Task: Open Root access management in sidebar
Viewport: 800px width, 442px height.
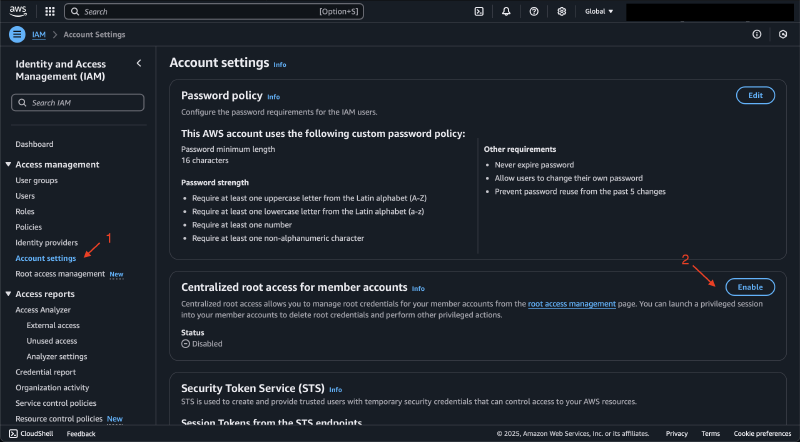Action: (60, 274)
